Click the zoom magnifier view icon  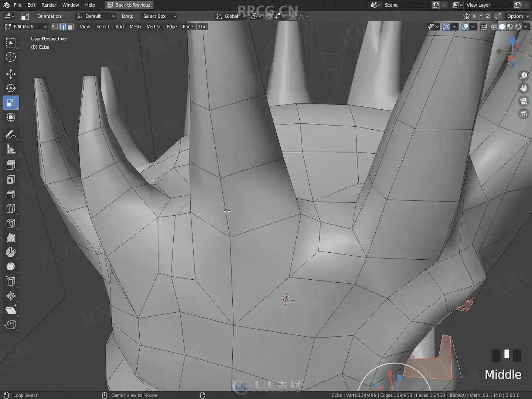524,75
